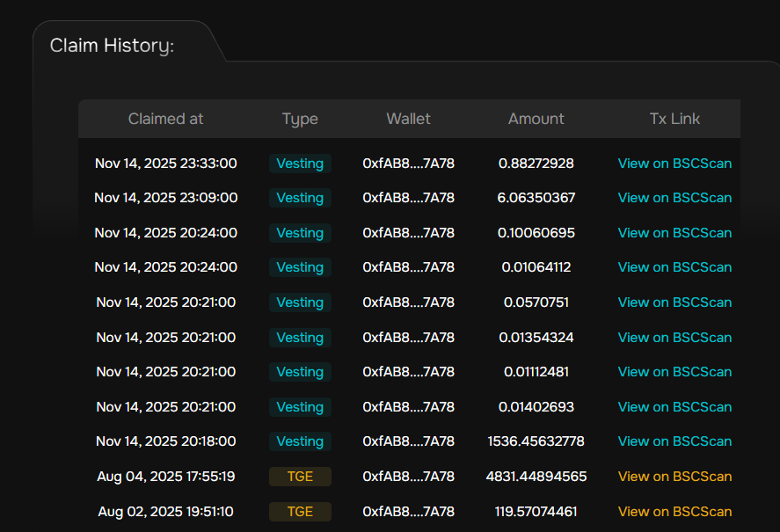Image resolution: width=780 pixels, height=532 pixels.
Task: Click the Type column header
Action: point(300,119)
